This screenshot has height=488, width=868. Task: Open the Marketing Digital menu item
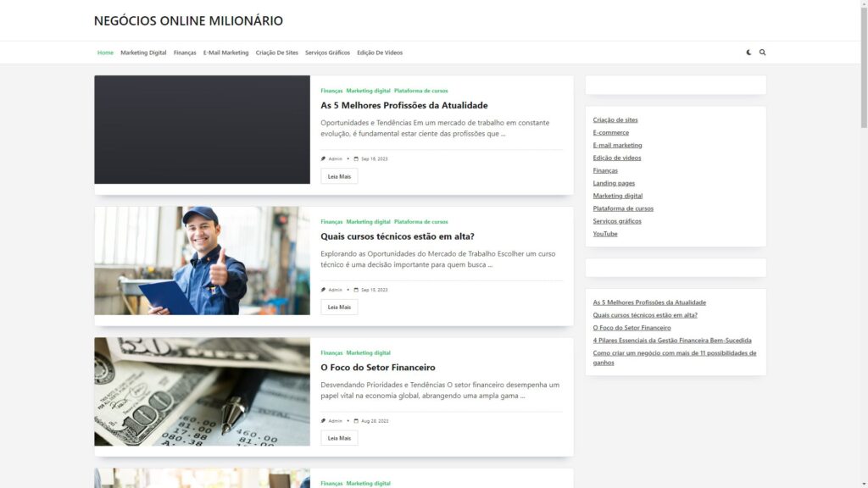(142, 52)
